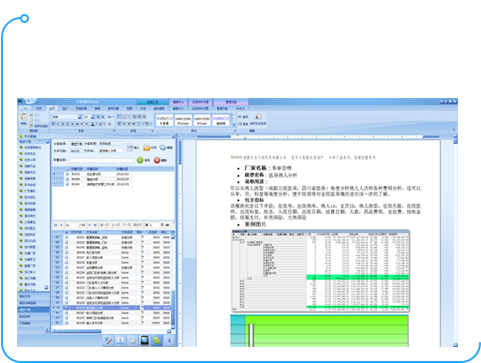Image resolution: width=481 pixels, height=363 pixels.
Task: Switch to the 插入 (Insert) ribbon tab
Action: pyautogui.click(x=65, y=109)
